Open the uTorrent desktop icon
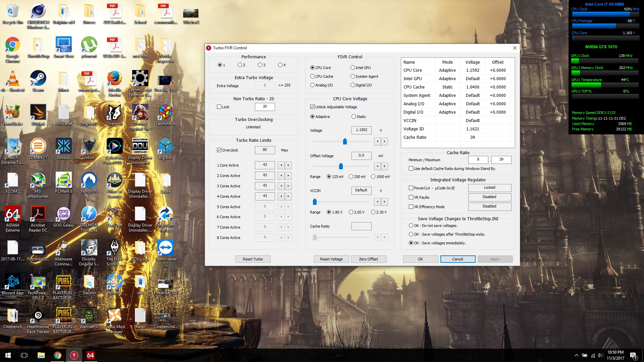 [89, 47]
